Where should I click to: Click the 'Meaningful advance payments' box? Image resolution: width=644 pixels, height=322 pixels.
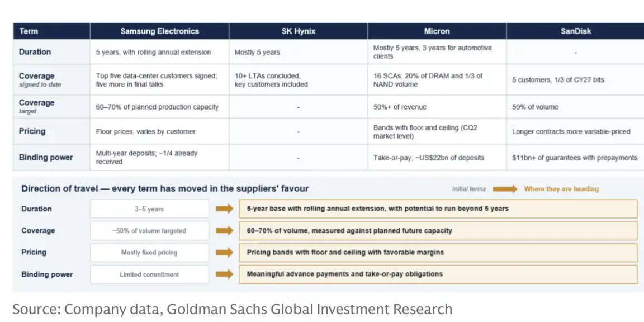pyautogui.click(x=438, y=274)
